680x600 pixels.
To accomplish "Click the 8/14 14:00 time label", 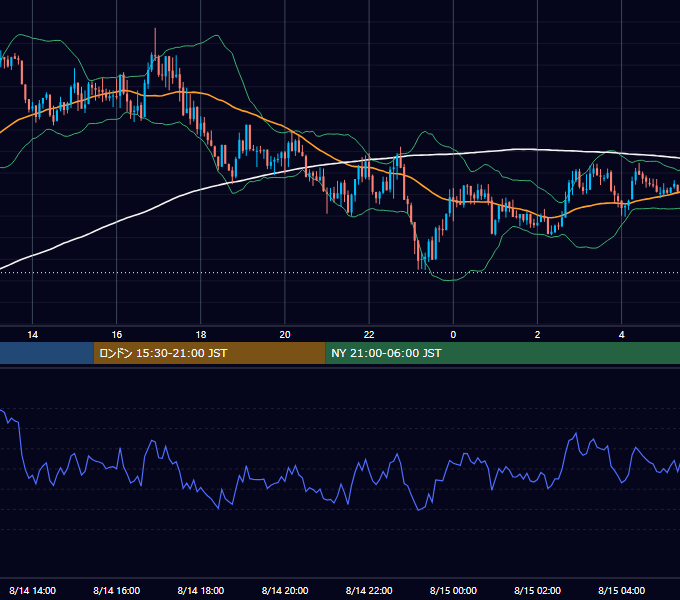I will point(33,590).
